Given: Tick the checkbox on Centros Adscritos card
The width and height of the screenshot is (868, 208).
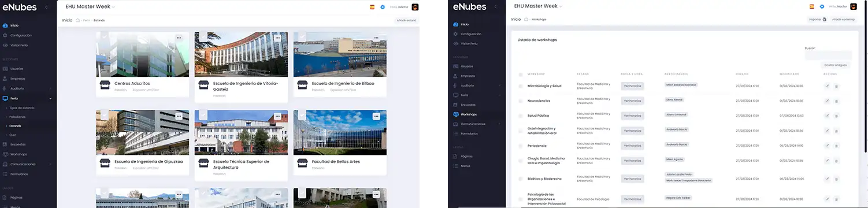Looking at the screenshot, I should [x=105, y=36].
